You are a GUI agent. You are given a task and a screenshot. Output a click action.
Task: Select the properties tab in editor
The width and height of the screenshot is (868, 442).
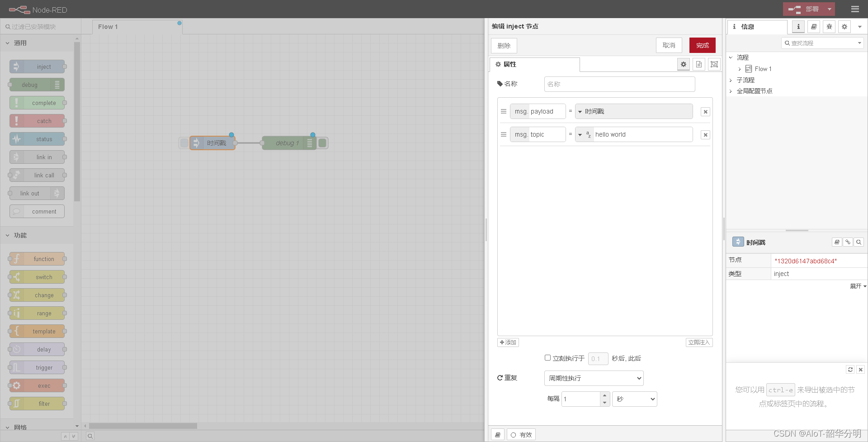pyautogui.click(x=534, y=64)
